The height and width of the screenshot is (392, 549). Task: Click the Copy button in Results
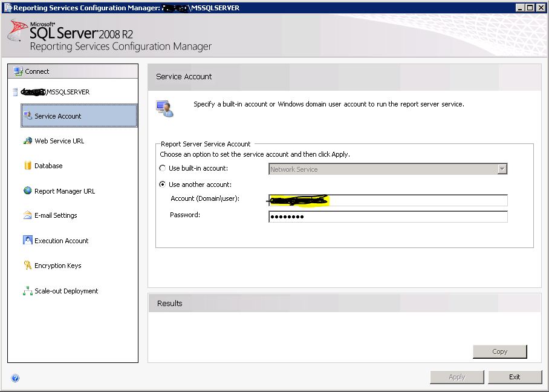(x=499, y=351)
